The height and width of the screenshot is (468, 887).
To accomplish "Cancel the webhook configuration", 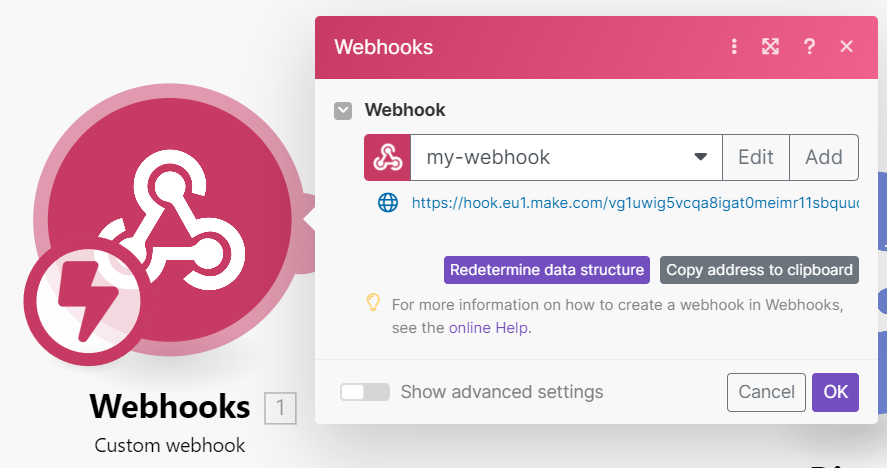I will 766,392.
